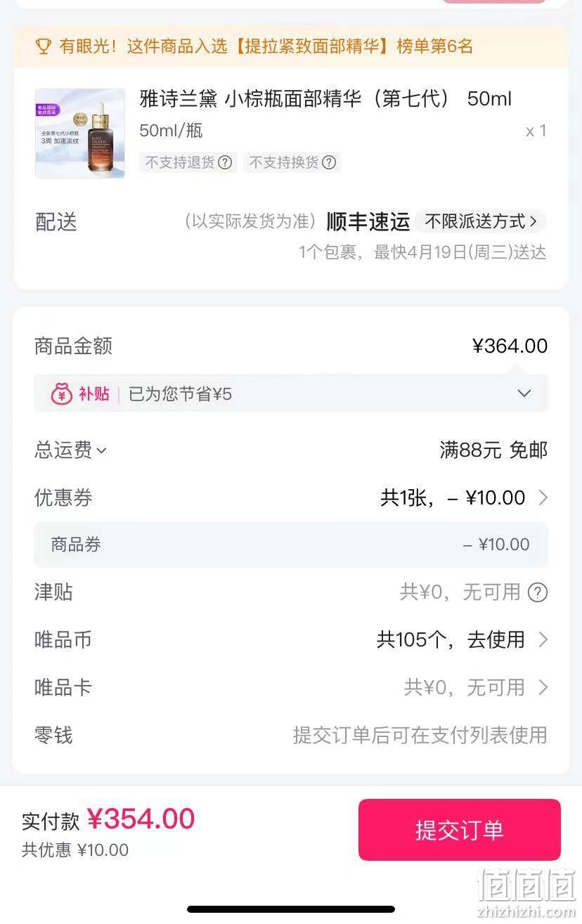
Task: Open the Estée Lauder serum product thumbnail
Action: [x=80, y=134]
